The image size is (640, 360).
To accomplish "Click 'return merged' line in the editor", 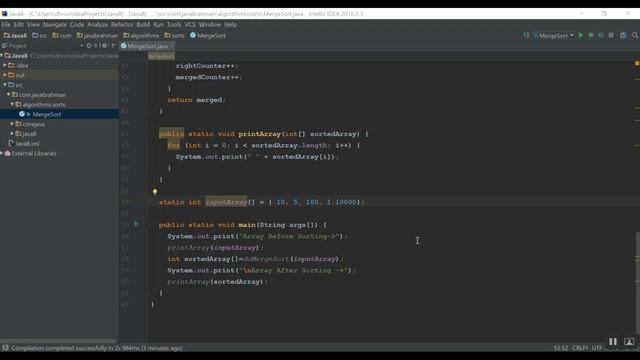I will 196,100.
